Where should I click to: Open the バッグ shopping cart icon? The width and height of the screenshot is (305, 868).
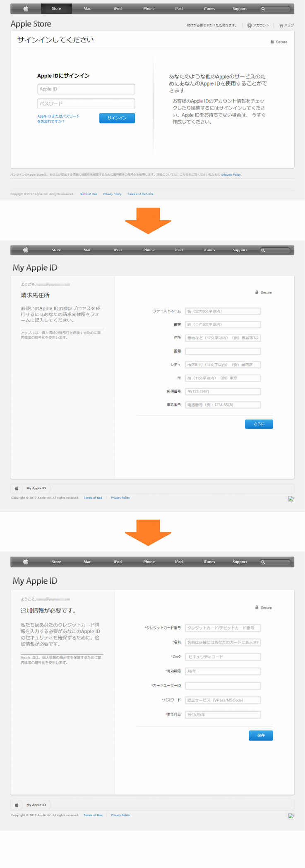(281, 26)
